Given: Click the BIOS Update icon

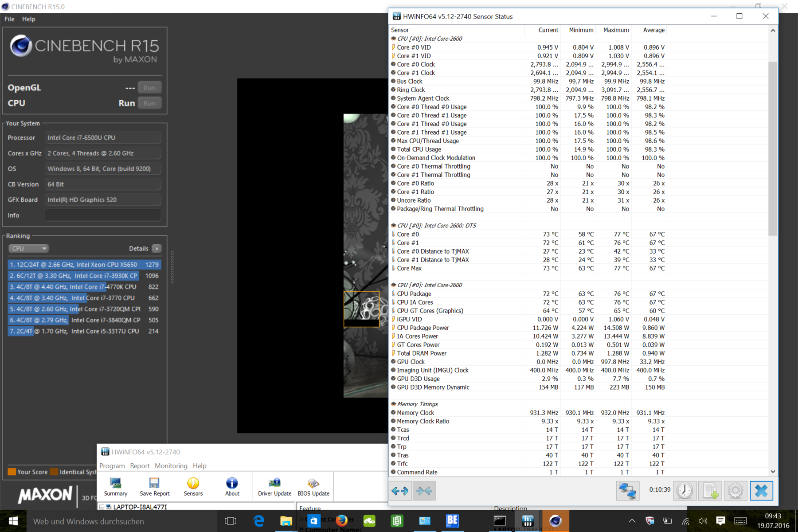Looking at the screenshot, I should point(313,487).
